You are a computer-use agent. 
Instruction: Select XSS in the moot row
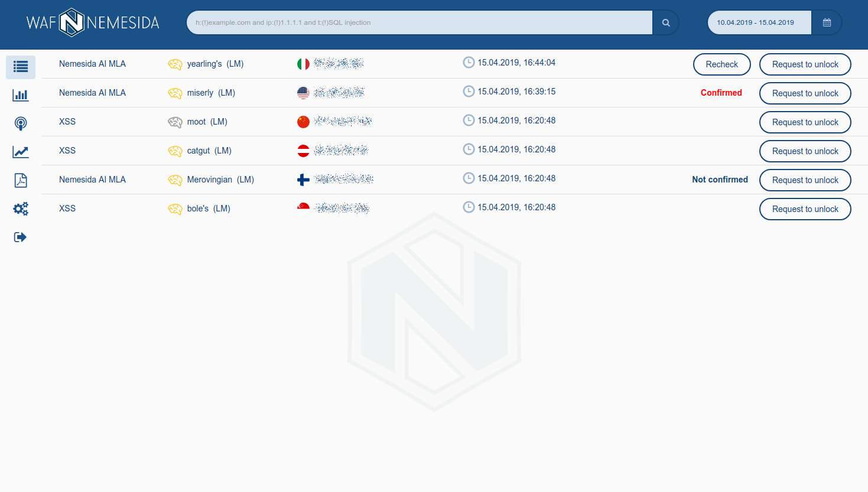[67, 122]
